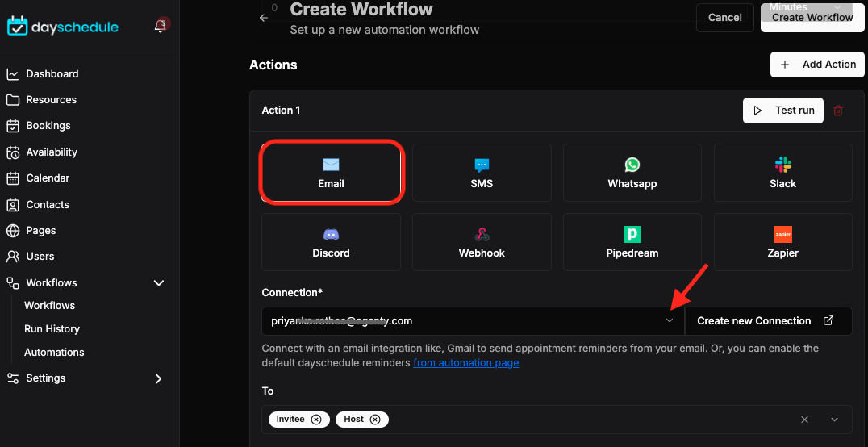This screenshot has height=447, width=868.
Task: Select the SMS action type
Action: pyautogui.click(x=482, y=172)
